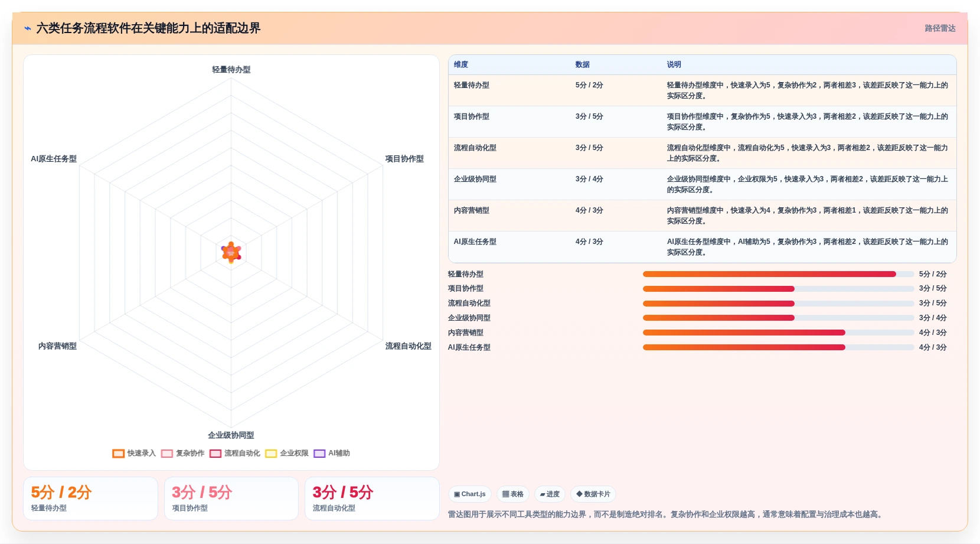This screenshot has width=980, height=544.
Task: Toggle the AI辅助 legend swatch
Action: point(319,454)
